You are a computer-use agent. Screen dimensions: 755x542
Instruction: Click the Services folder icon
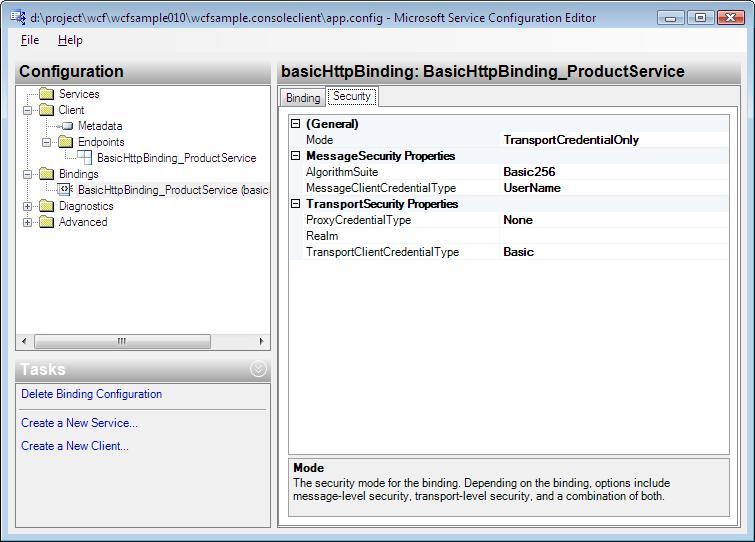46,94
